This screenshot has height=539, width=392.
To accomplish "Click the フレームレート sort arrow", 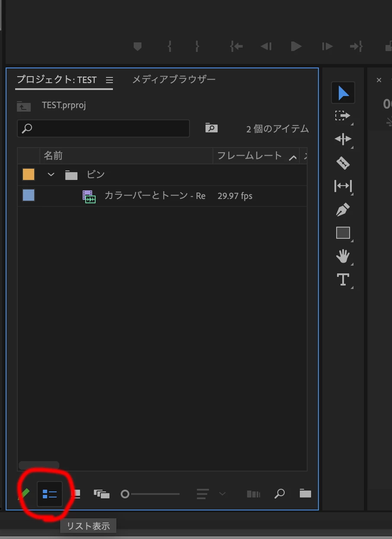I will 293,157.
